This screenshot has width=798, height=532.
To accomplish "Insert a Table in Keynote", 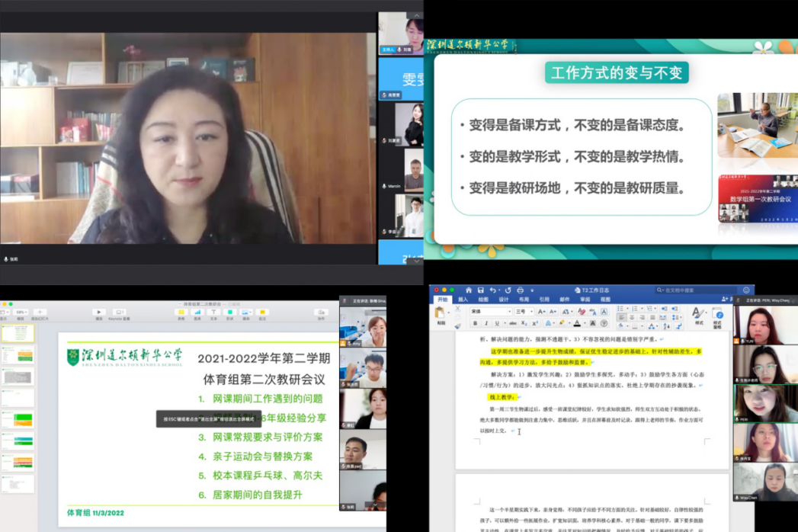I will [x=181, y=312].
